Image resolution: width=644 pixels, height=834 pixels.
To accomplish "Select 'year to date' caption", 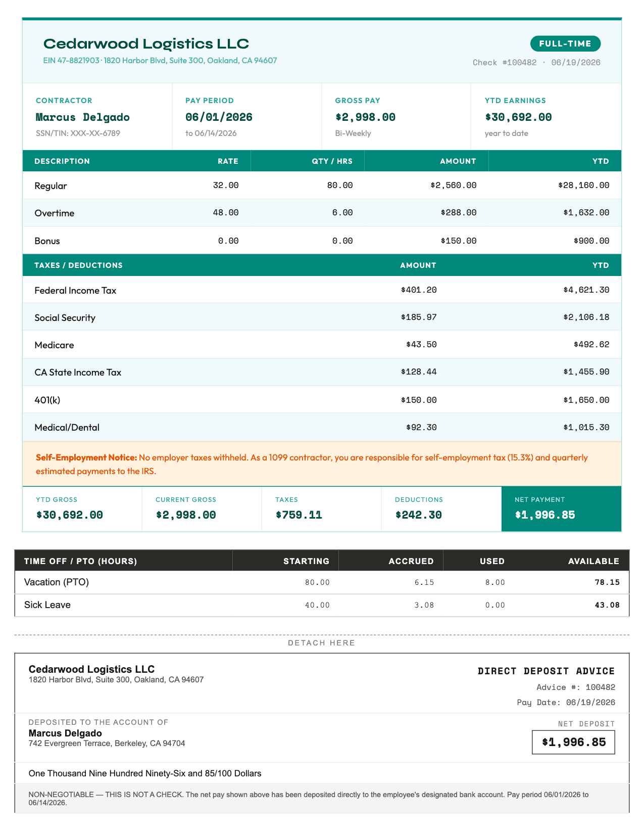I will tap(507, 133).
